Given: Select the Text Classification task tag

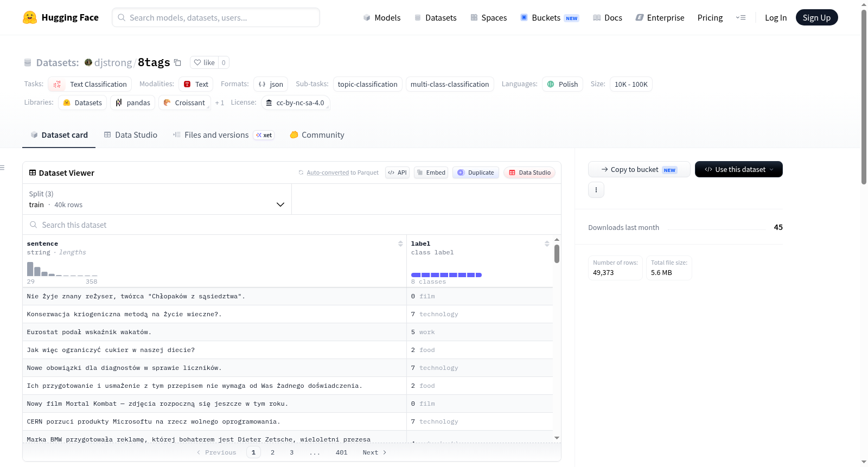Looking at the screenshot, I should pyautogui.click(x=90, y=84).
